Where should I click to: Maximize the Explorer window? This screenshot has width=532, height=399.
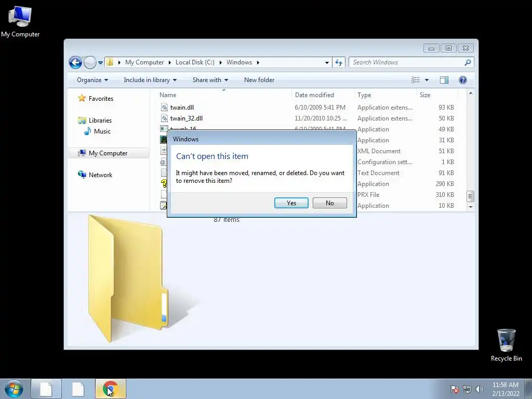tap(448, 48)
